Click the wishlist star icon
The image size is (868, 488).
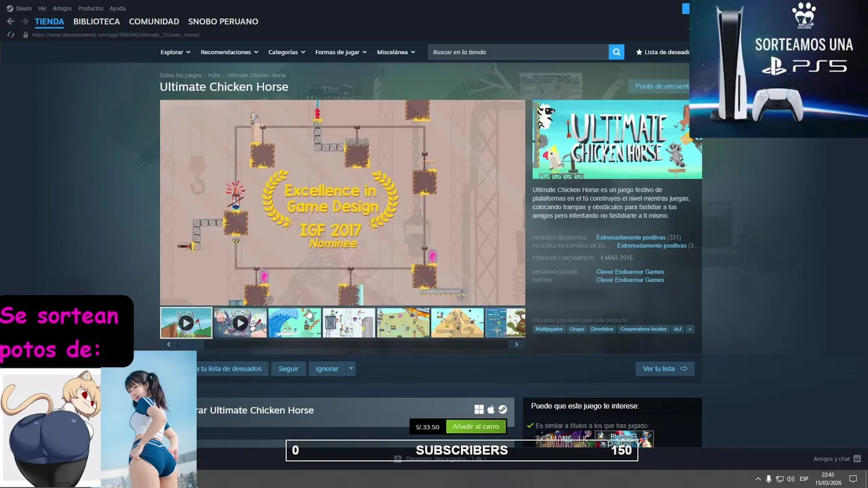pos(639,52)
